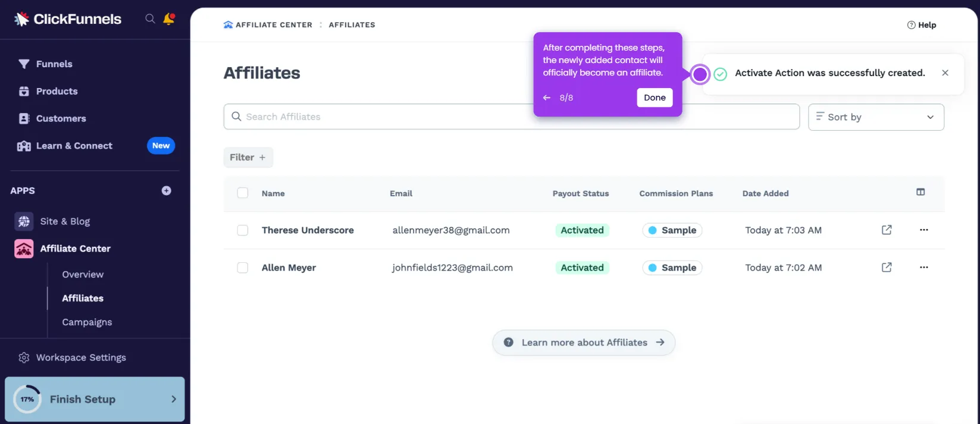980x424 pixels.
Task: Open Therese Underscore's row actions menu
Action: tap(923, 230)
